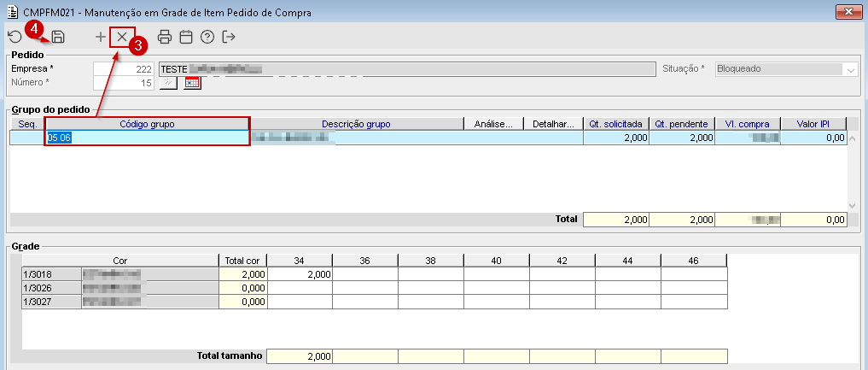This screenshot has width=868, height=370.
Task: Click the size 46 column header
Action: click(694, 261)
